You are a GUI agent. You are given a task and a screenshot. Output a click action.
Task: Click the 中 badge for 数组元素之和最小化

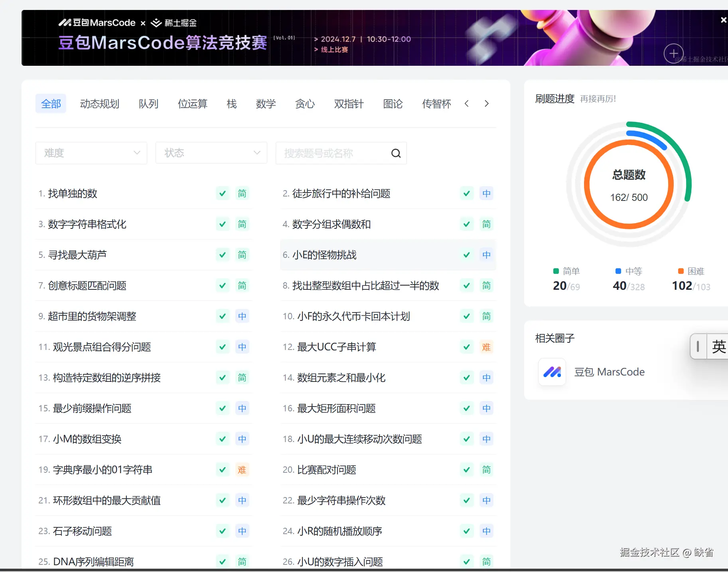click(x=486, y=378)
